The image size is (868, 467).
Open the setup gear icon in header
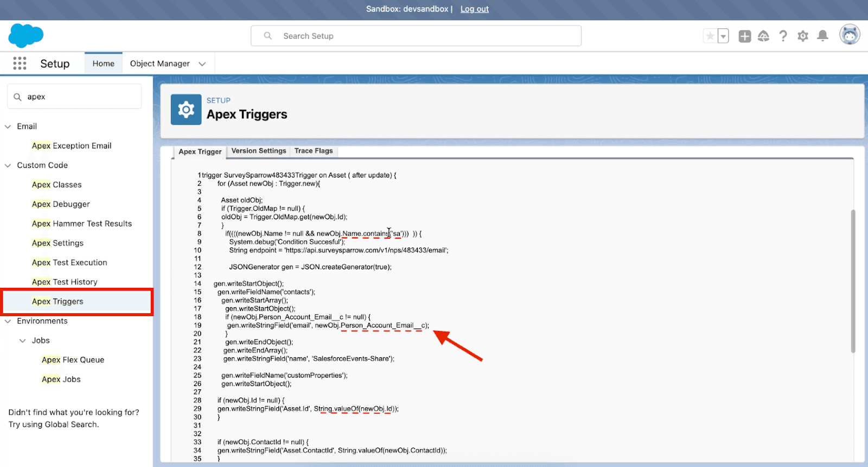pos(803,36)
